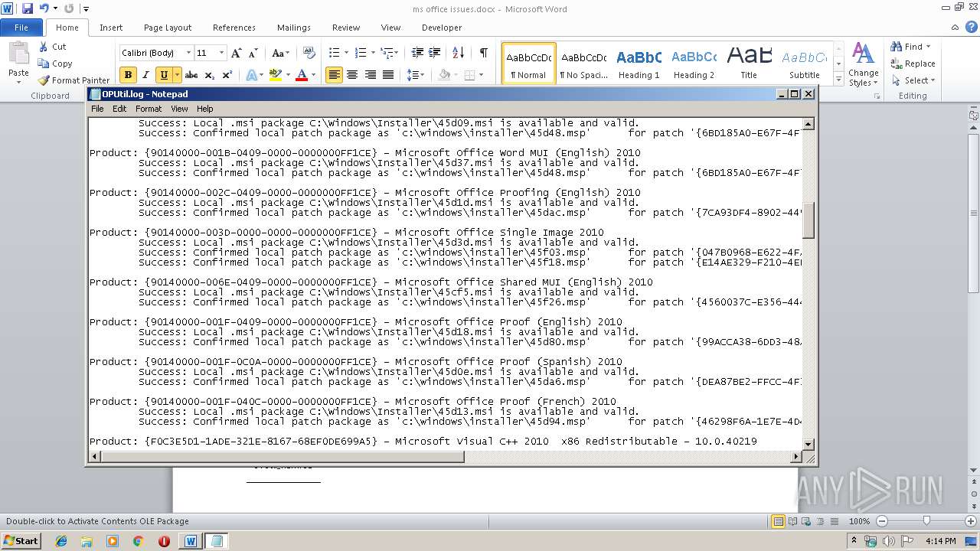This screenshot has width=980, height=551.
Task: Open Internet Explorer from the taskbar
Action: [x=61, y=541]
